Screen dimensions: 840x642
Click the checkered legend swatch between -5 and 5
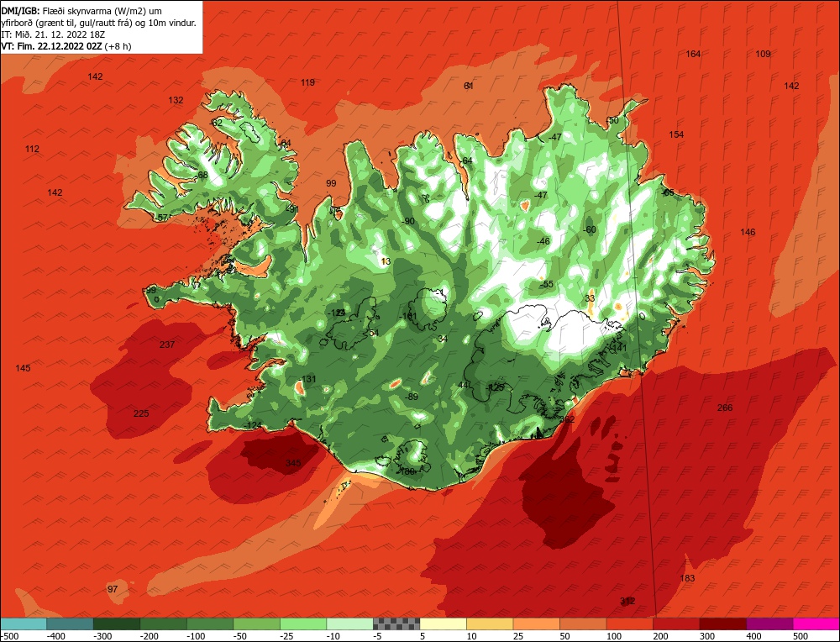pos(396,624)
